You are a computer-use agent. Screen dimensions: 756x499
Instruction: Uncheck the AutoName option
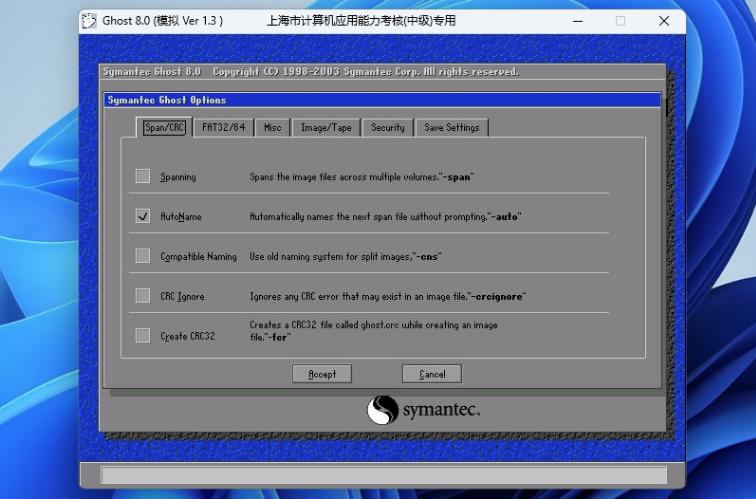point(143,216)
